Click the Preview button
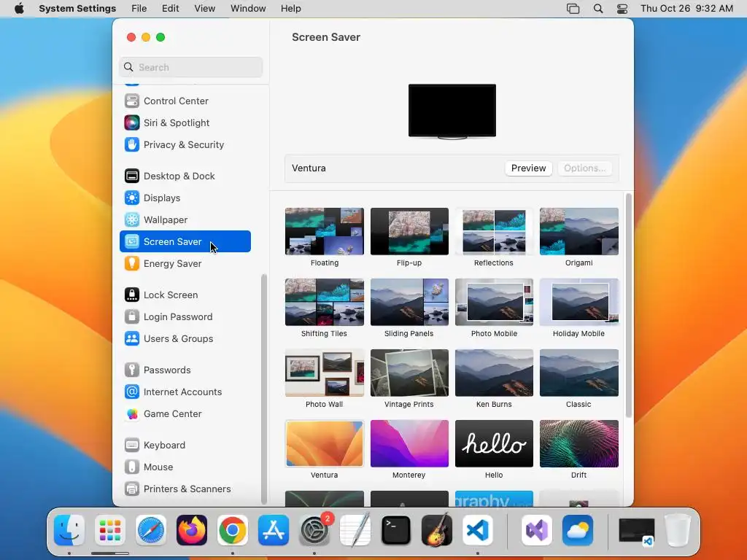Image resolution: width=747 pixels, height=560 pixels. (528, 168)
